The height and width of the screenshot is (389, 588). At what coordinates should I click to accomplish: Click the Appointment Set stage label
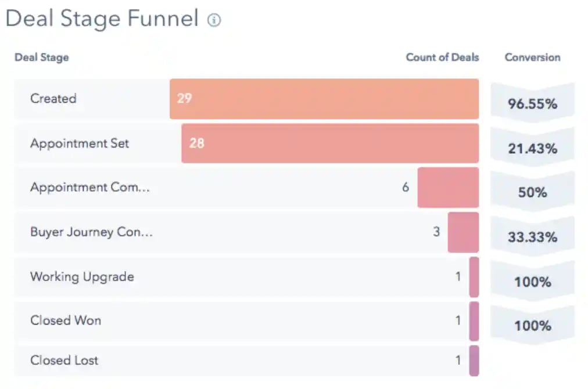pyautogui.click(x=79, y=143)
